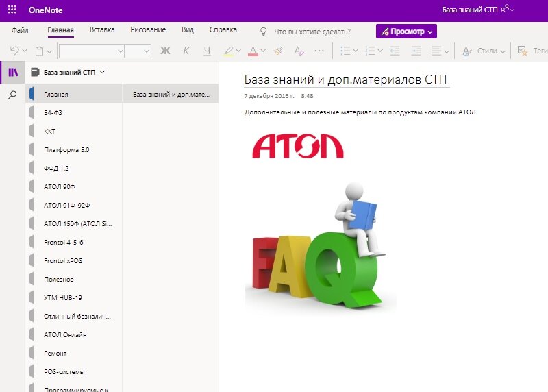The width and height of the screenshot is (548, 392).
Task: Apply the red font color
Action: click(253, 51)
